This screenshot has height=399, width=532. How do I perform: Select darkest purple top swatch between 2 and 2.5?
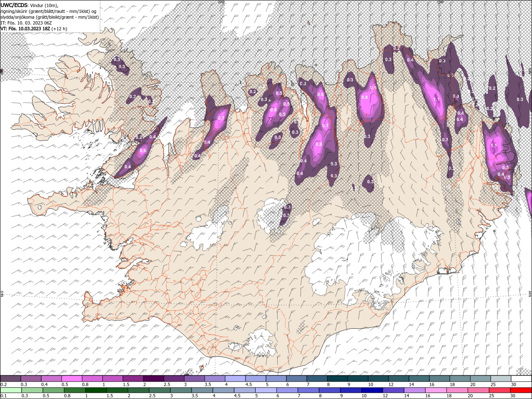pos(153,378)
